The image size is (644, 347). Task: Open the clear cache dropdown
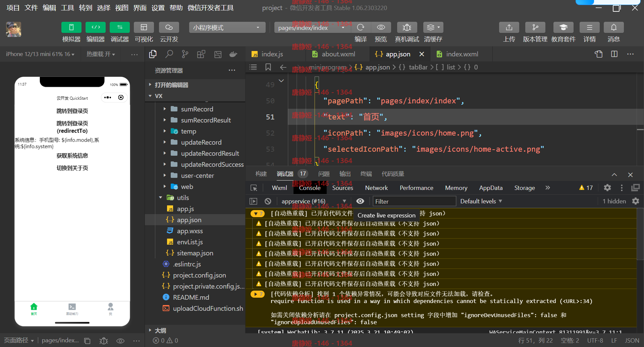coord(433,28)
